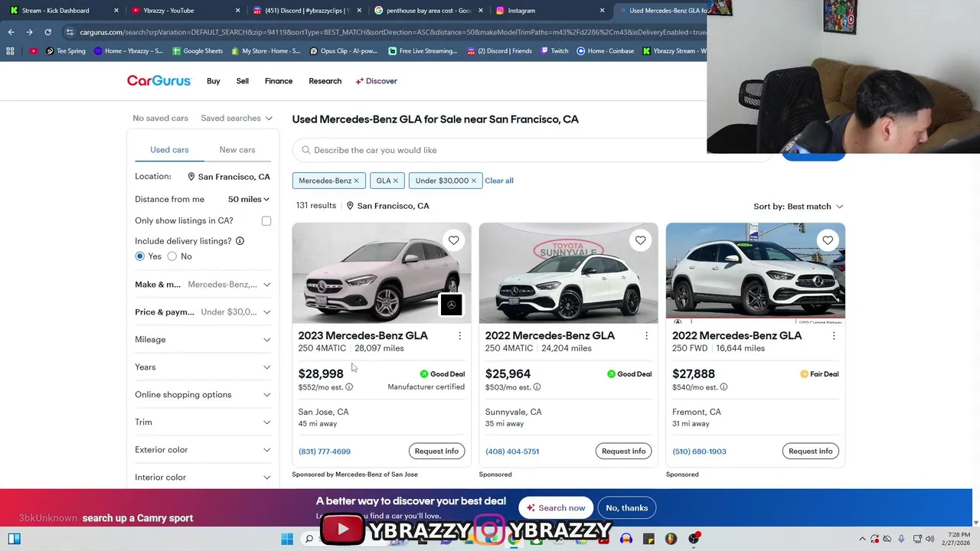Open the Sort by Best match dropdown
The height and width of the screenshot is (551, 980).
(x=799, y=207)
